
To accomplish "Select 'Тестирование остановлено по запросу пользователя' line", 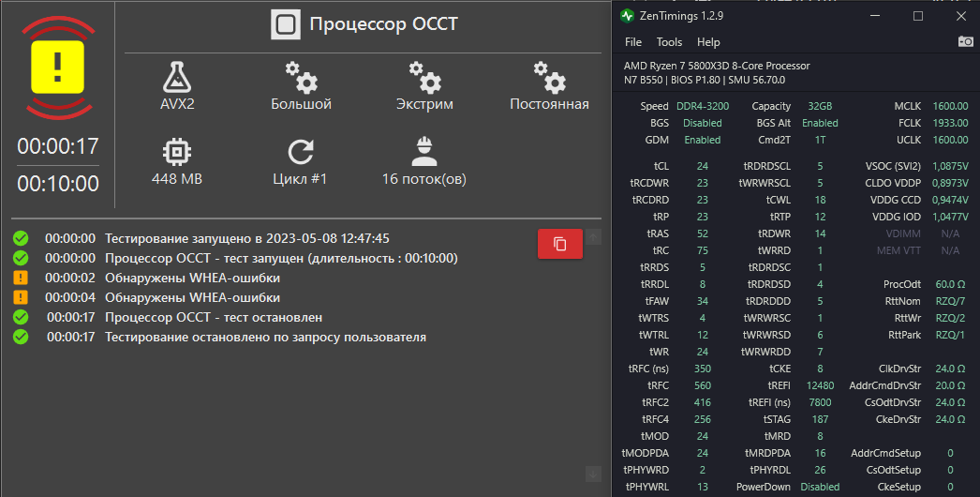I will 266,337.
